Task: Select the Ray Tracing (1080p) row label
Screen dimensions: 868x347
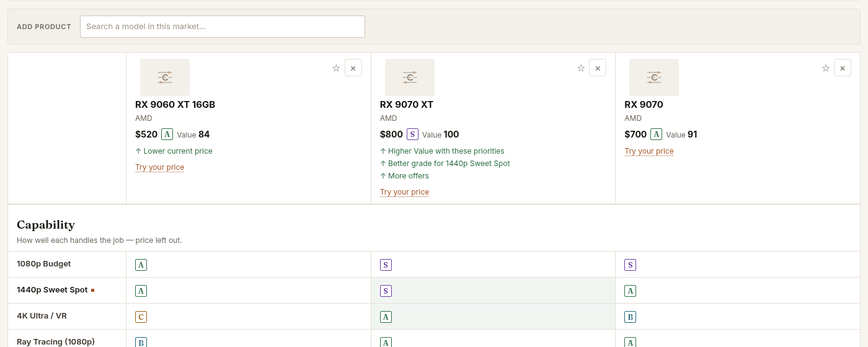Action: pyautogui.click(x=56, y=342)
